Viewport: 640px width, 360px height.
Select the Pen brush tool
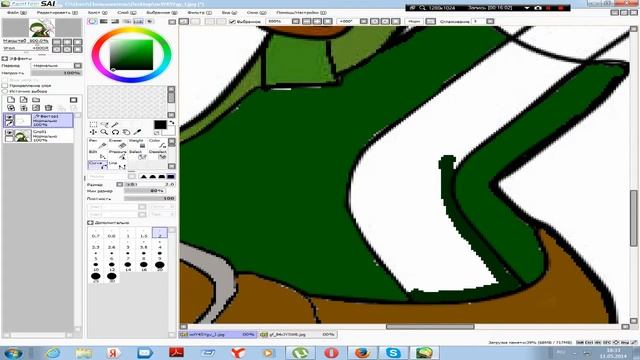point(98,144)
